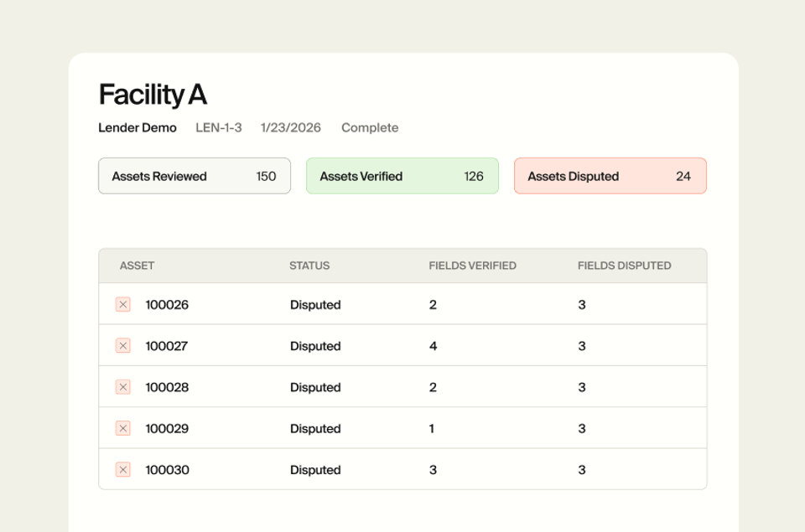Click the disputed X icon for asset 100029
Image resolution: width=805 pixels, height=532 pixels.
click(x=122, y=428)
